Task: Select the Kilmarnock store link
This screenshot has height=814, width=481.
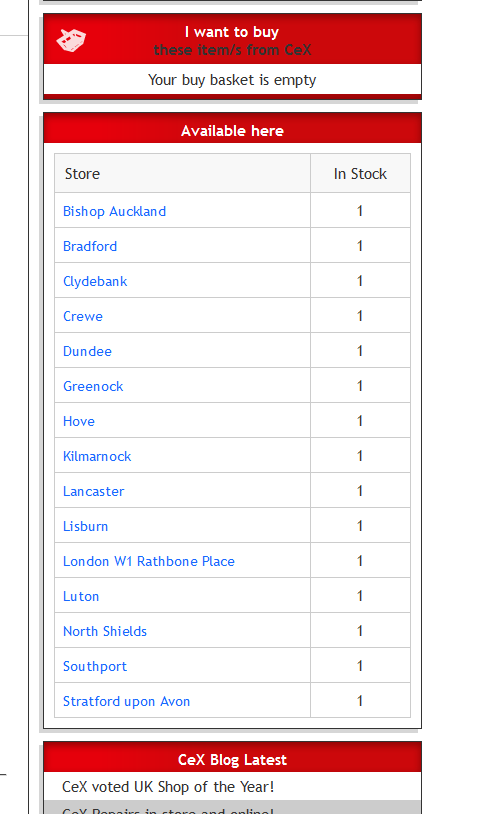Action: click(x=97, y=456)
